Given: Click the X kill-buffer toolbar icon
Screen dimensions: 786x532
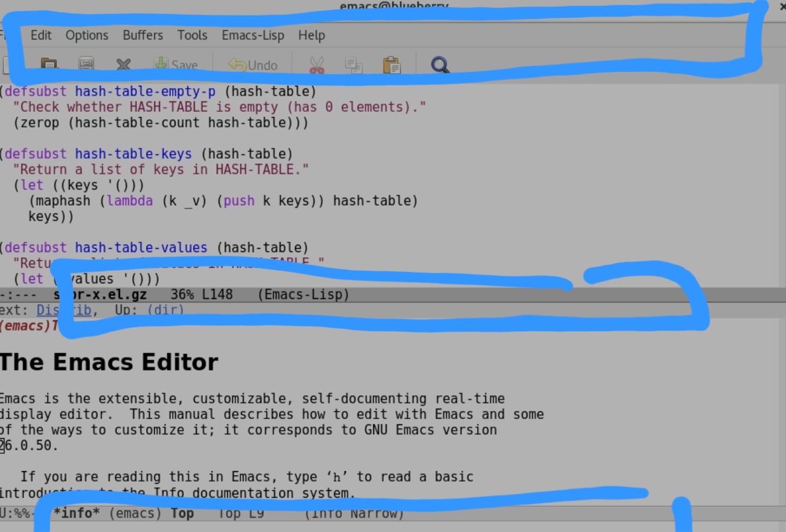Looking at the screenshot, I should [x=123, y=64].
